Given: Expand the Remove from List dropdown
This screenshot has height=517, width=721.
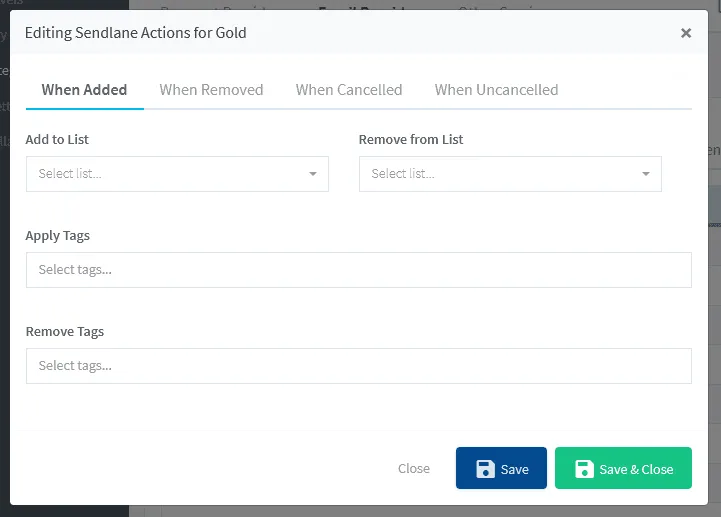Looking at the screenshot, I should coord(498,174).
